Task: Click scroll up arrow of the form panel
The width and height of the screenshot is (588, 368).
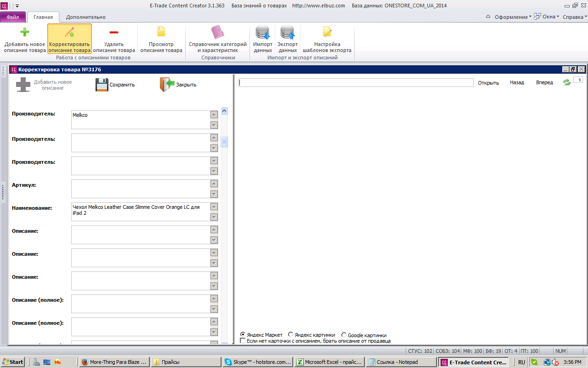Action: coord(225,110)
